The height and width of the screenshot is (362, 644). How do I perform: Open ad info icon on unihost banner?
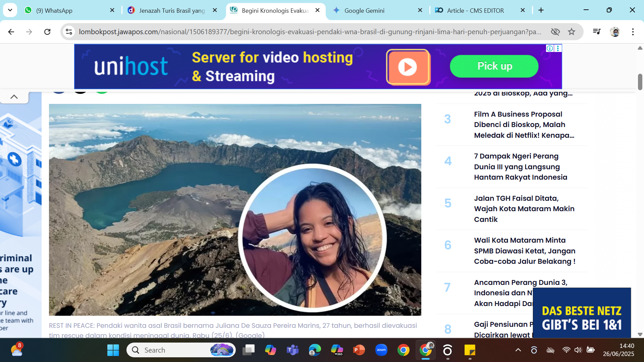pyautogui.click(x=550, y=48)
